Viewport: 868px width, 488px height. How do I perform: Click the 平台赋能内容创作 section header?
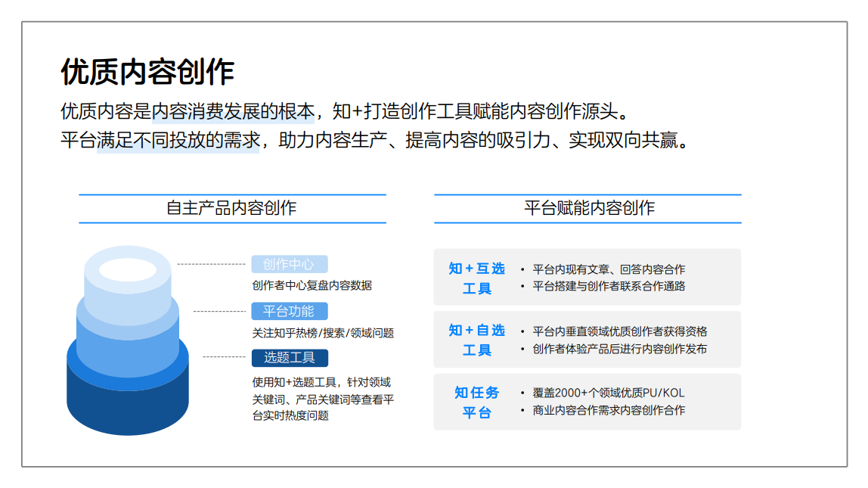[588, 208]
